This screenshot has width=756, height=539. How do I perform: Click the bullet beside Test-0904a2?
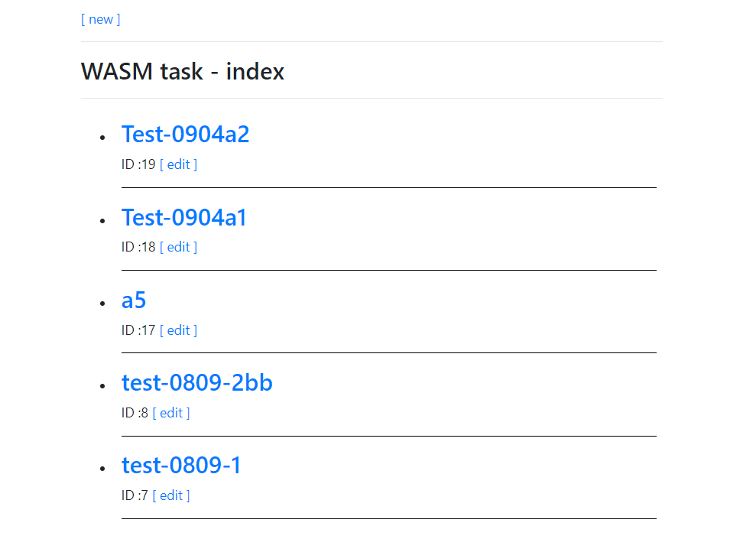pos(102,138)
